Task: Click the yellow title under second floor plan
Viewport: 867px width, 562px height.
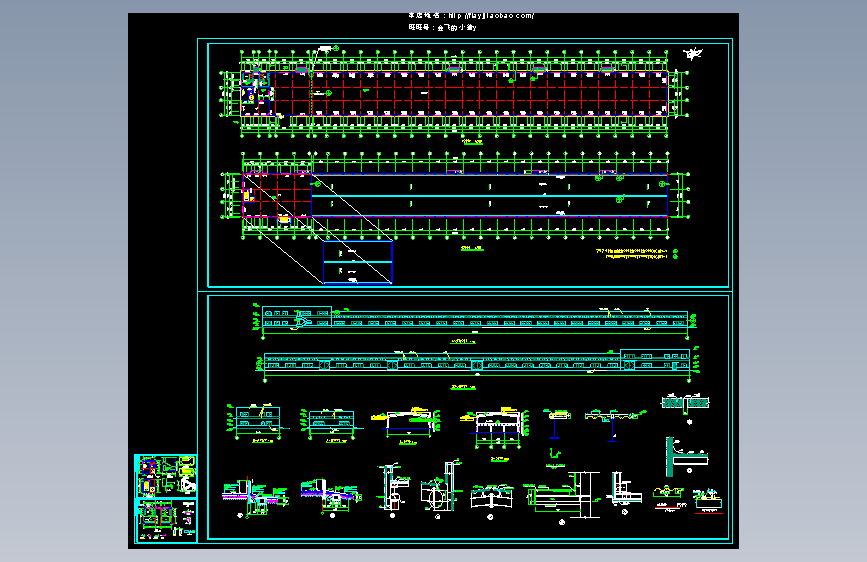Action: [x=472, y=248]
